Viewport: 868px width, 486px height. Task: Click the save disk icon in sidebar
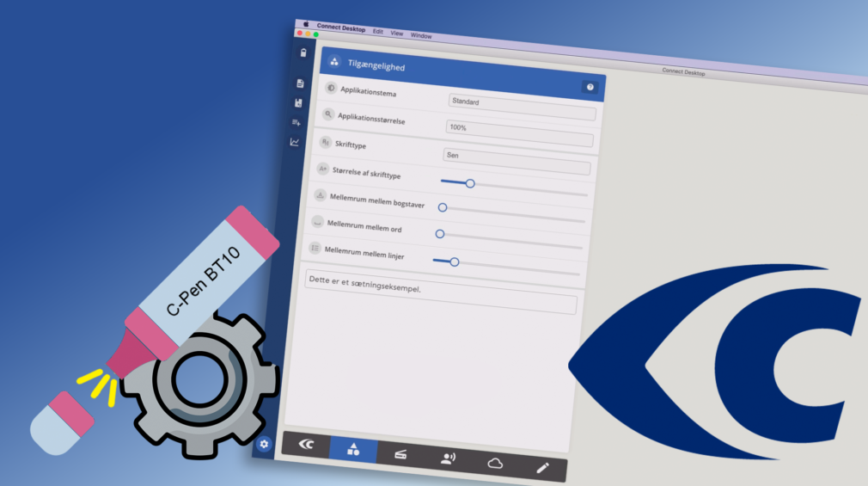click(x=298, y=102)
